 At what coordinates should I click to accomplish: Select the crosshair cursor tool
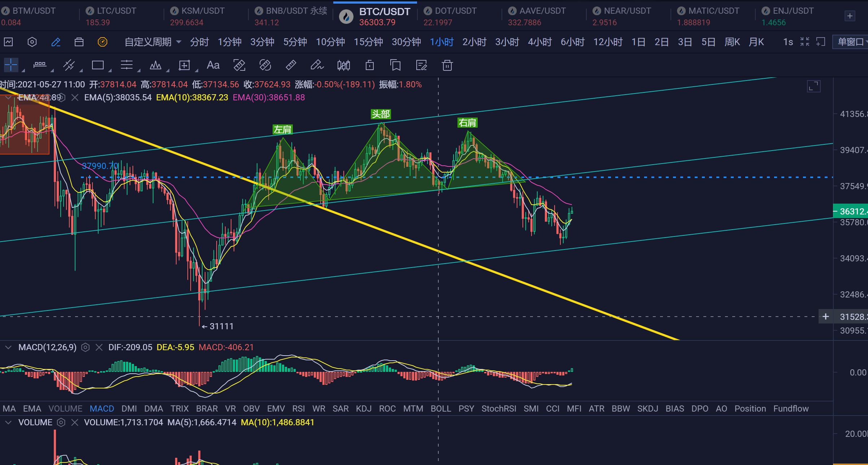pos(11,65)
